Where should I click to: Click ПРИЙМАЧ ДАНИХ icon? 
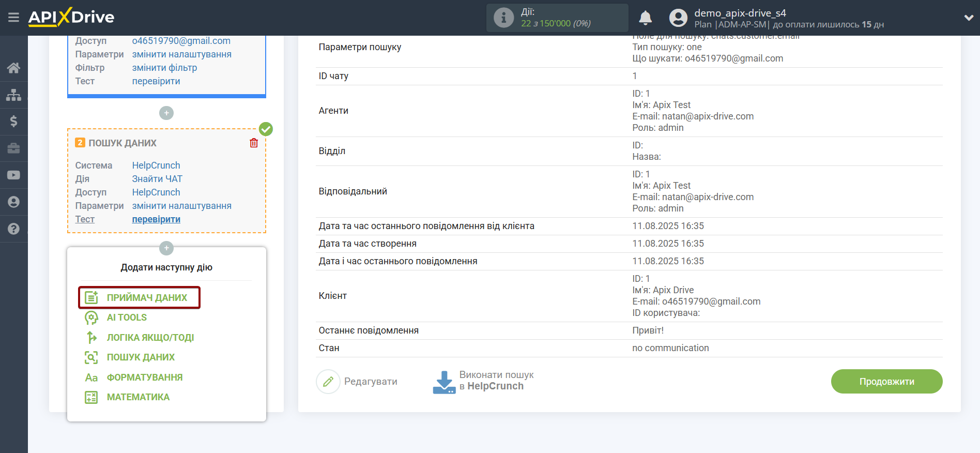pyautogui.click(x=91, y=297)
